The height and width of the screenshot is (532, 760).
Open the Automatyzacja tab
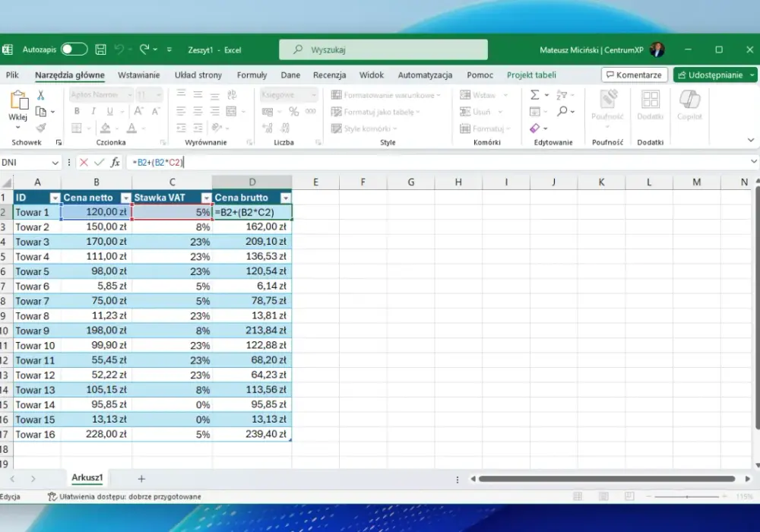pyautogui.click(x=425, y=75)
